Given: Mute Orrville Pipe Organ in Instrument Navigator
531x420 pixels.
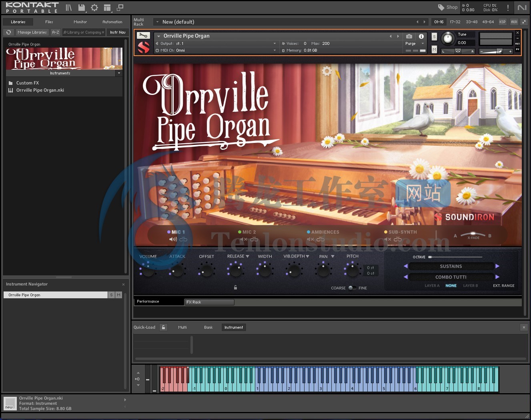Looking at the screenshot, I should click(118, 295).
